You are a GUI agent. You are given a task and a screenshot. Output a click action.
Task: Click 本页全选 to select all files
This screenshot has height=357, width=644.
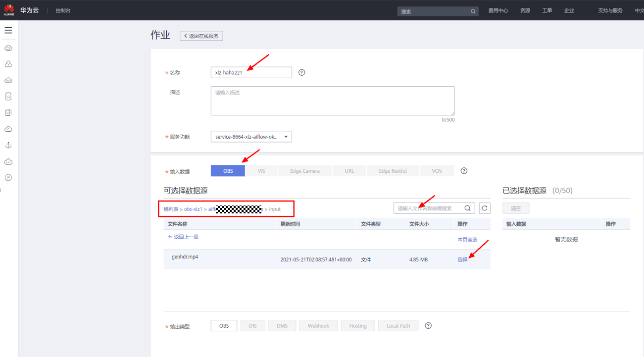click(467, 240)
